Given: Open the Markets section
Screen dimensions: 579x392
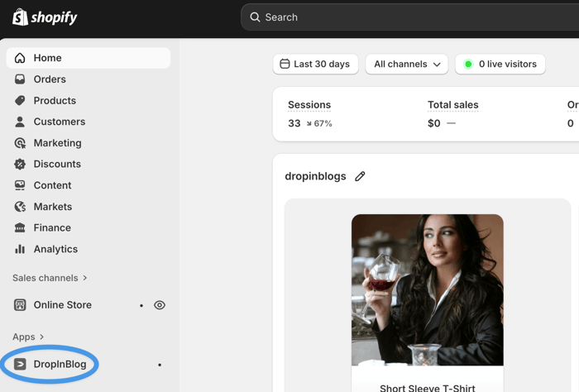Looking at the screenshot, I should coord(53,207).
